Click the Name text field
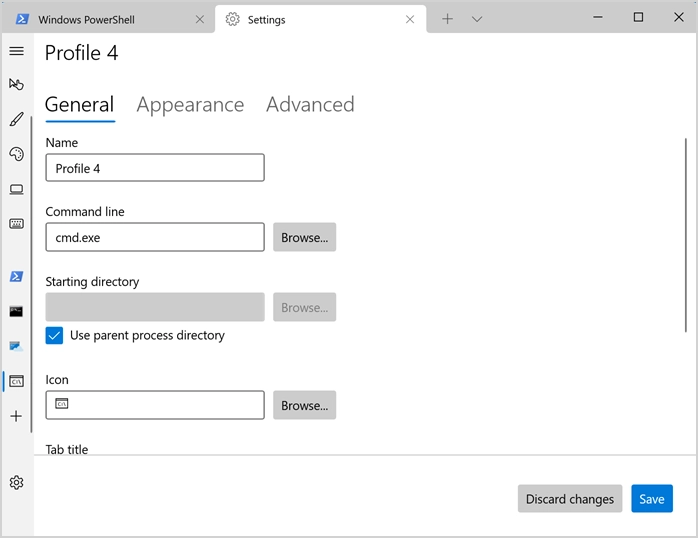The height and width of the screenshot is (538, 698). click(155, 168)
